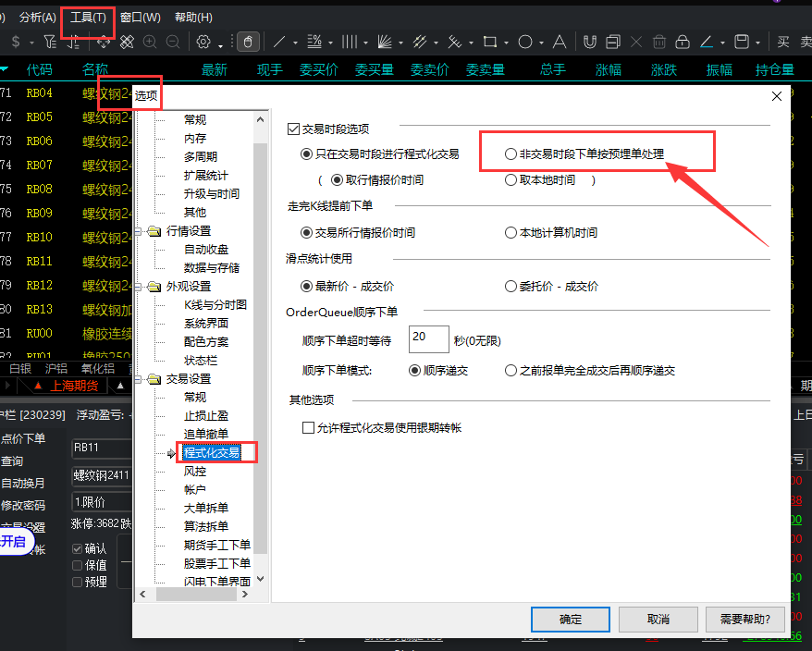Select 只在交易时段进行程式化交易 radio button
Screen dimensions: 812x651
coord(306,154)
